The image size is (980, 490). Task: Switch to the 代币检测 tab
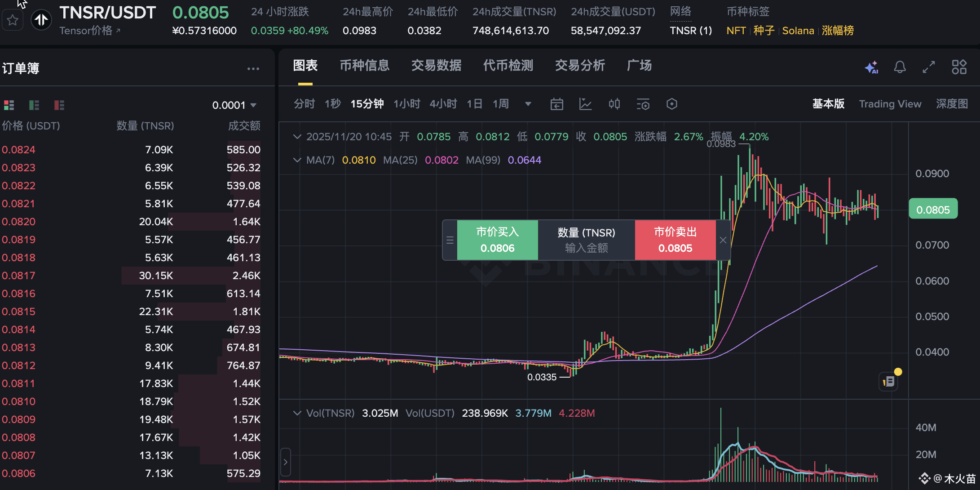[x=508, y=66]
